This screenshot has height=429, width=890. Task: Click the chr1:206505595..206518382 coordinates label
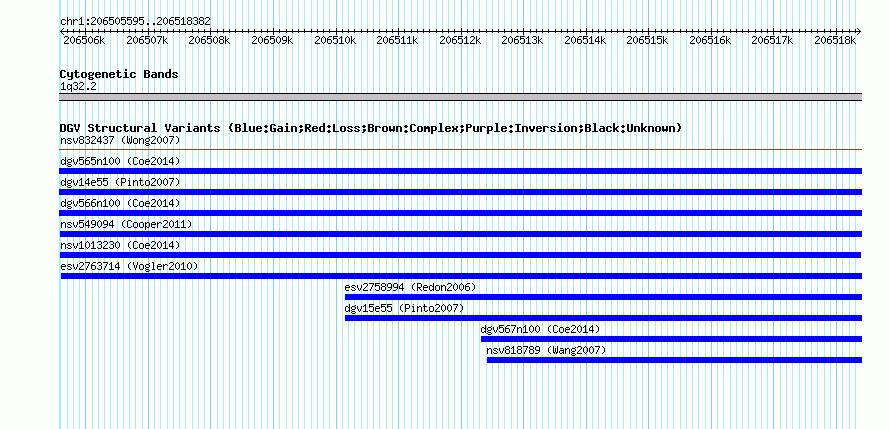pyautogui.click(x=136, y=21)
